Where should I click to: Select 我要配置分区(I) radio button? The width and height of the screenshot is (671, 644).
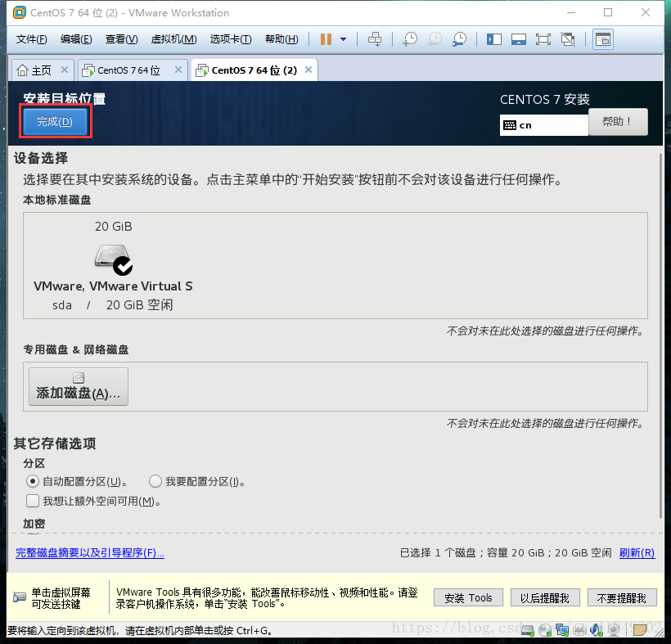pyautogui.click(x=155, y=481)
